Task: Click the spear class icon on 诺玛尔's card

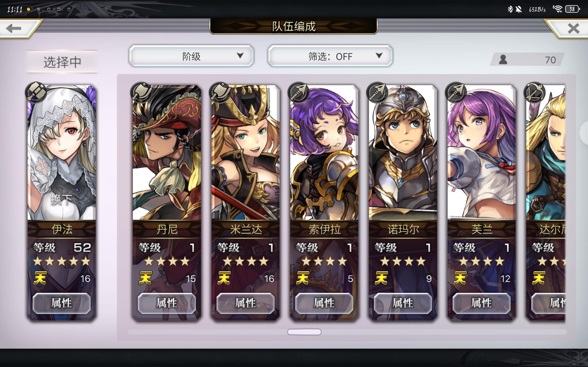Action: (x=377, y=92)
